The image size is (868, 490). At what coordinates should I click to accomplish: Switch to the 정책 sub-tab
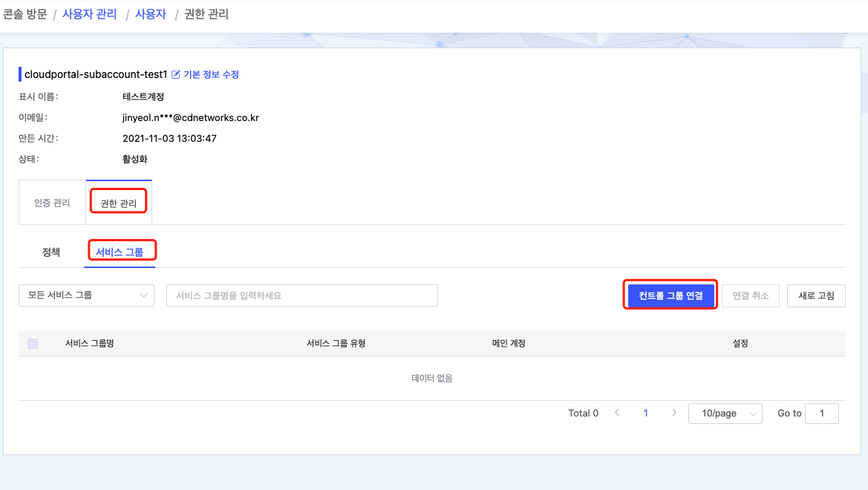pos(50,251)
